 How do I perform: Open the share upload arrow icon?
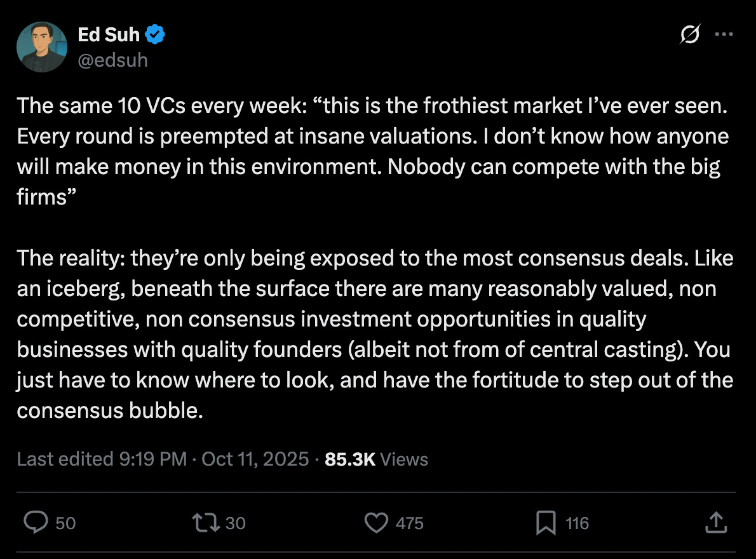pos(715,523)
